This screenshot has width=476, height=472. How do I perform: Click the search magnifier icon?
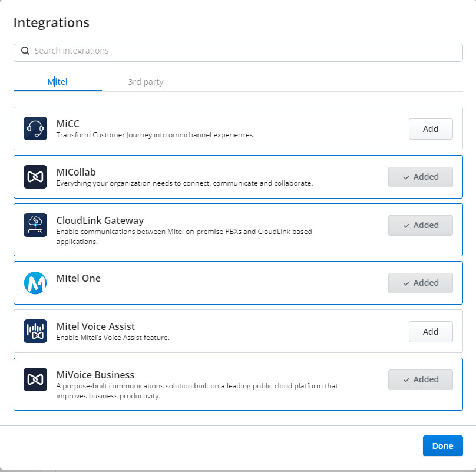click(25, 51)
